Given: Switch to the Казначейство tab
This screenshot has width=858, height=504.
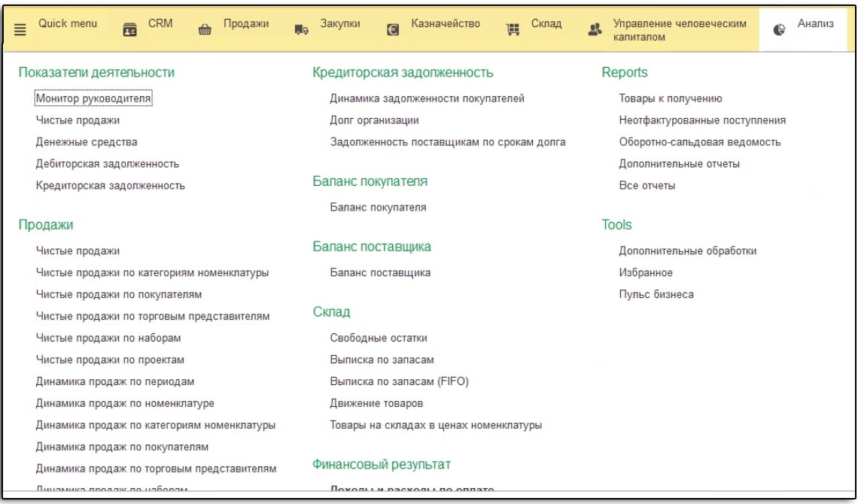Looking at the screenshot, I should point(445,24).
